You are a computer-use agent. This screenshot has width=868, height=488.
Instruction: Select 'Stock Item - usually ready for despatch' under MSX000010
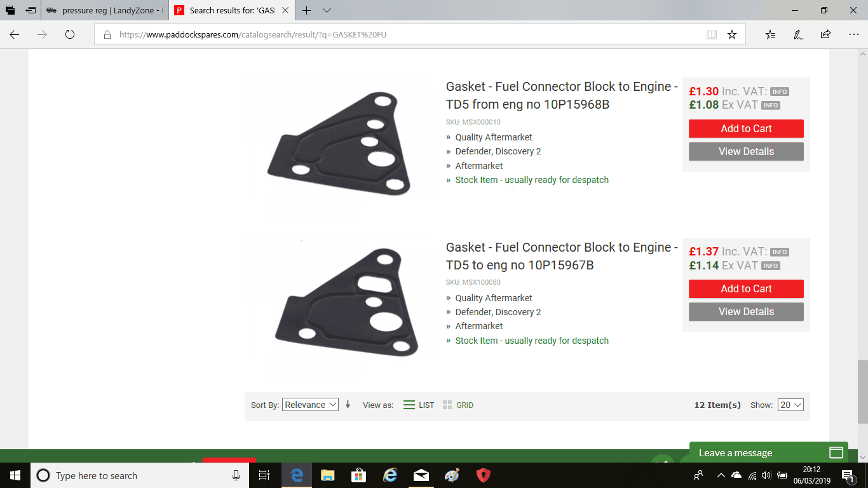pyautogui.click(x=532, y=180)
